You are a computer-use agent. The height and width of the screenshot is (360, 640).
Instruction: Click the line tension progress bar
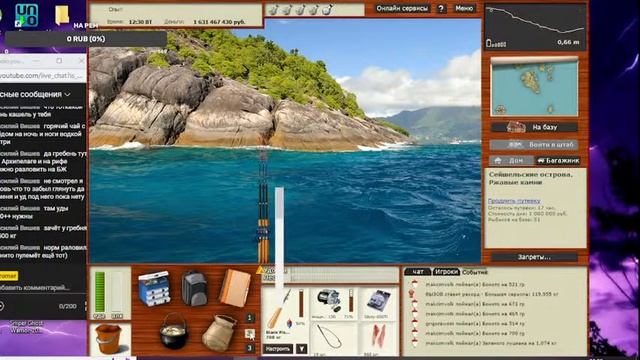[344, 275]
